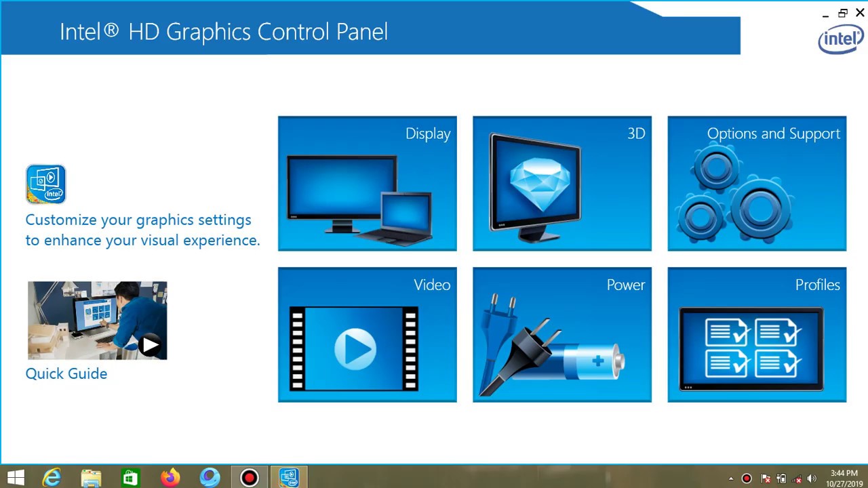
Task: Click the battery power tray icon
Action: pos(781,479)
